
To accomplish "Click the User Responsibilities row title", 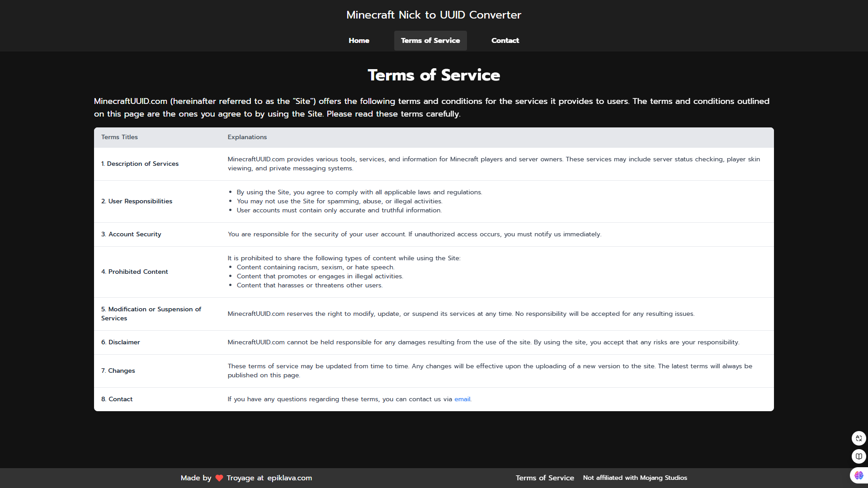I will (x=137, y=201).
